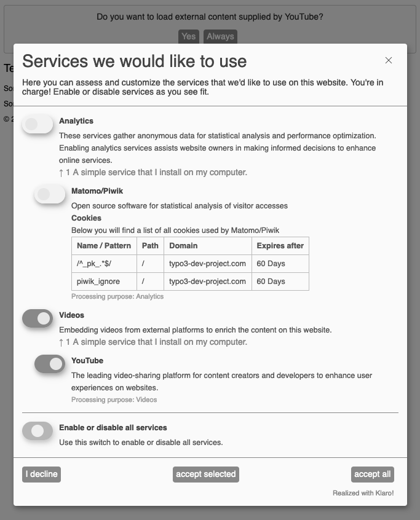
Task: Click the 'Enable or disable all services' label
Action: pos(113,428)
